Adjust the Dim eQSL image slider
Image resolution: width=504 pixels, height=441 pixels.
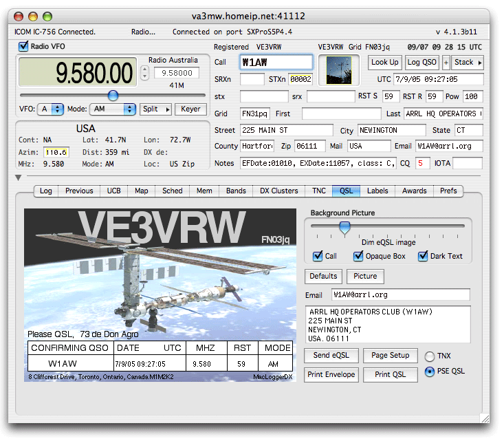tap(345, 227)
